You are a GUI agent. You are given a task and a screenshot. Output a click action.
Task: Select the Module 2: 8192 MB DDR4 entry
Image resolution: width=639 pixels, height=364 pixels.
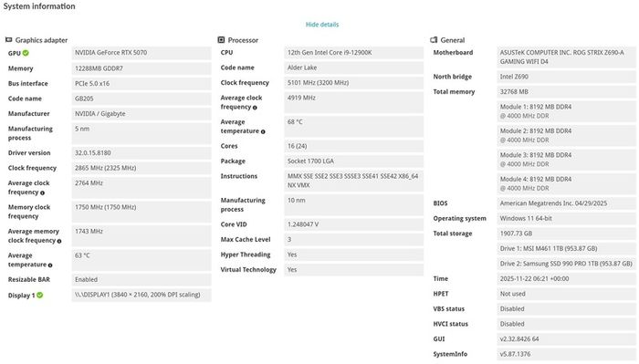567,135
